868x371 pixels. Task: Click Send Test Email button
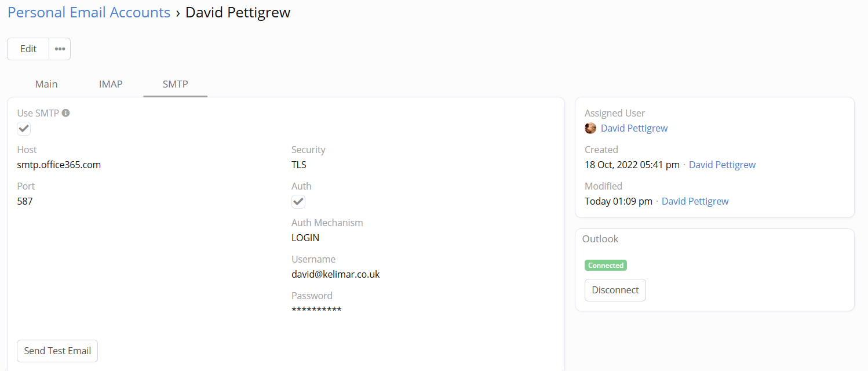(x=57, y=351)
